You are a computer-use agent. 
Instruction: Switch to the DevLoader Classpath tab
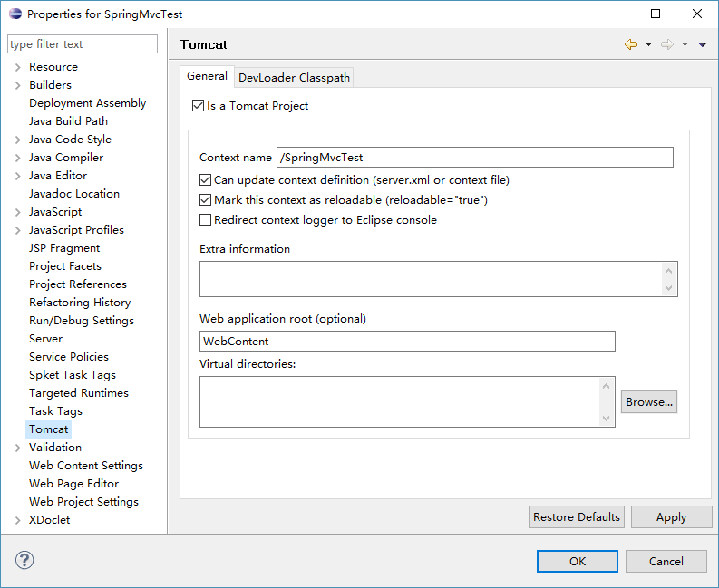click(x=294, y=78)
